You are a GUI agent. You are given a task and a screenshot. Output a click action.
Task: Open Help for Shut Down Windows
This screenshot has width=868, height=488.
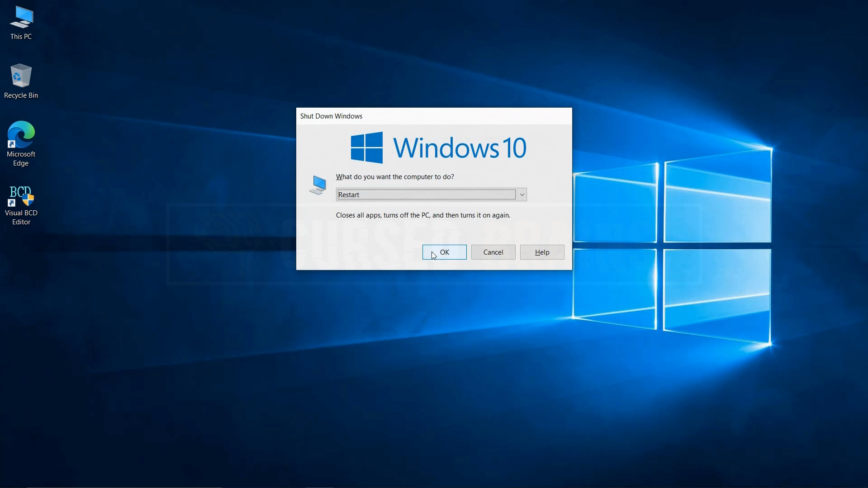click(542, 252)
